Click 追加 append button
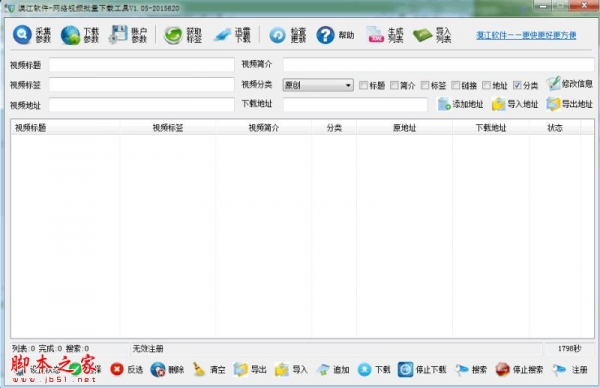Viewport: 600px width, 388px height. pos(333,369)
